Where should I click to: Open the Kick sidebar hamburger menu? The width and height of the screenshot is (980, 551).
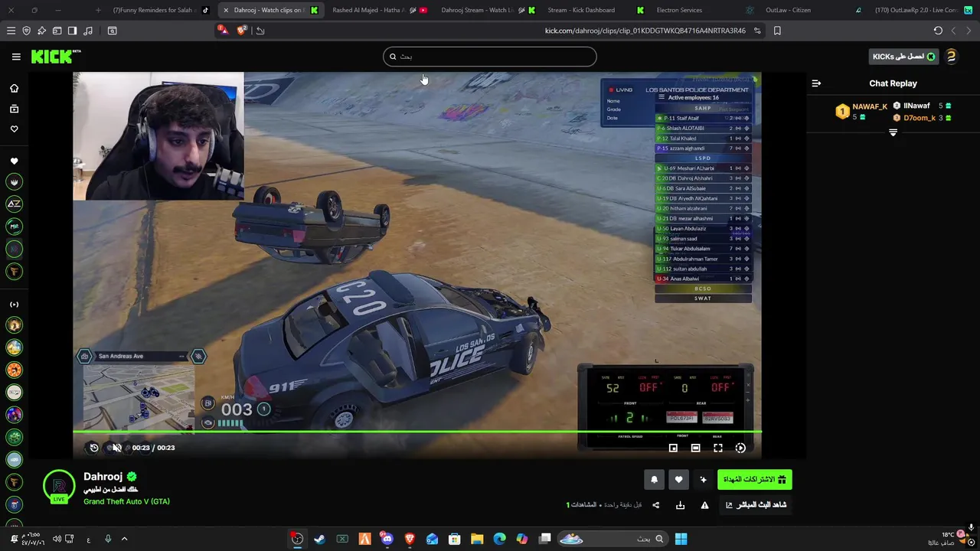point(16,57)
